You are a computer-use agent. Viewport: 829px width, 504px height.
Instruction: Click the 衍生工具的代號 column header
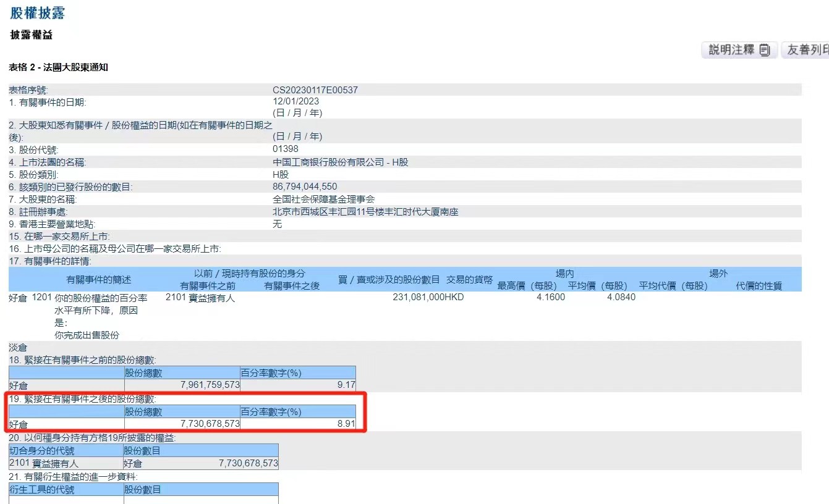click(x=66, y=489)
